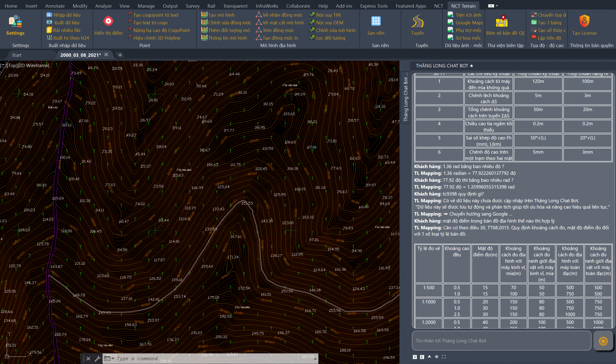Click the Tin nhắn tới Thăng Long Chat Bot field

(501, 341)
